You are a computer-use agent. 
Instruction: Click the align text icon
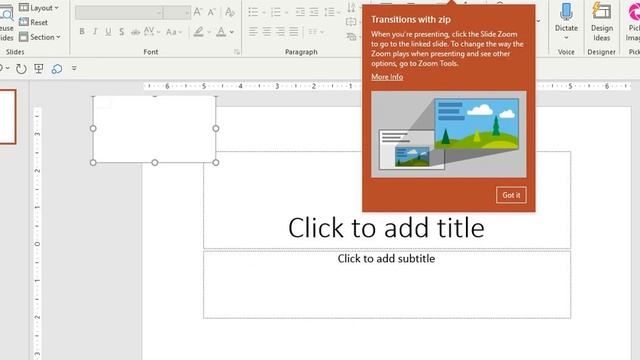pyautogui.click(x=351, y=22)
